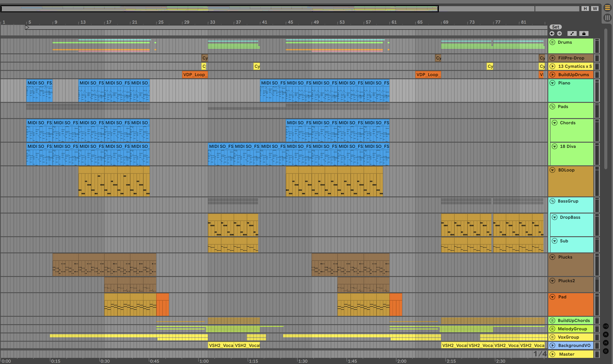Unfold the VoxGroup group track
The image size is (613, 364).
point(552,337)
